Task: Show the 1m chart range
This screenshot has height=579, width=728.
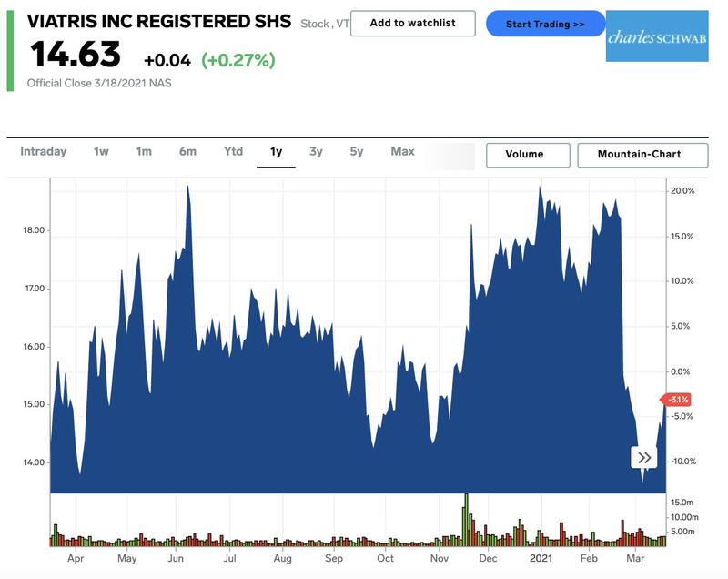Action: click(144, 152)
